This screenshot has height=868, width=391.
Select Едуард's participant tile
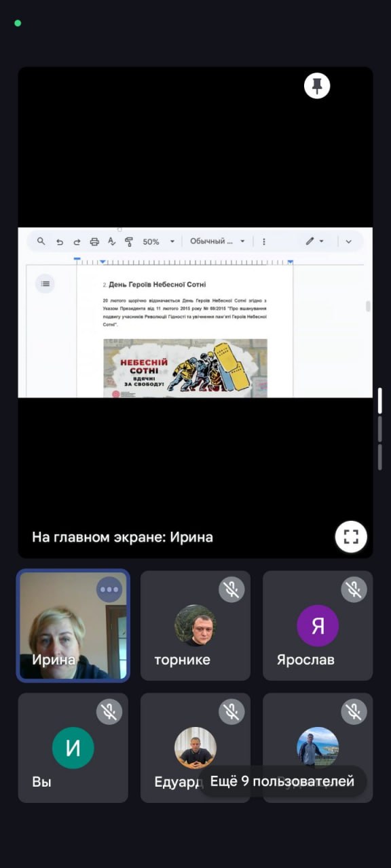click(x=195, y=748)
